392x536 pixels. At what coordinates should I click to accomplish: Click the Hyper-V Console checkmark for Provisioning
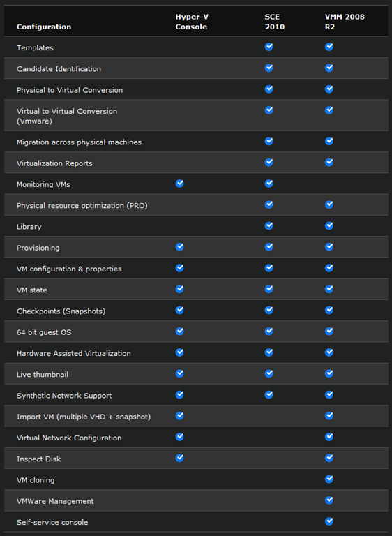point(179,247)
